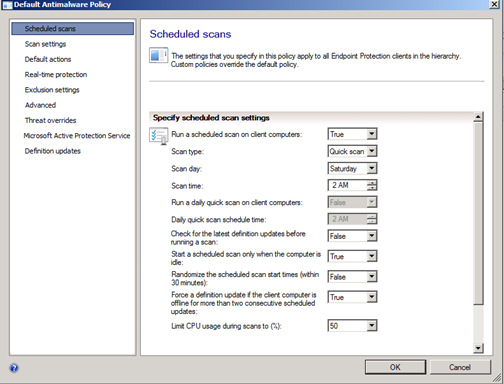
Task: Click the 'Scan time:' label
Action: coord(187,186)
